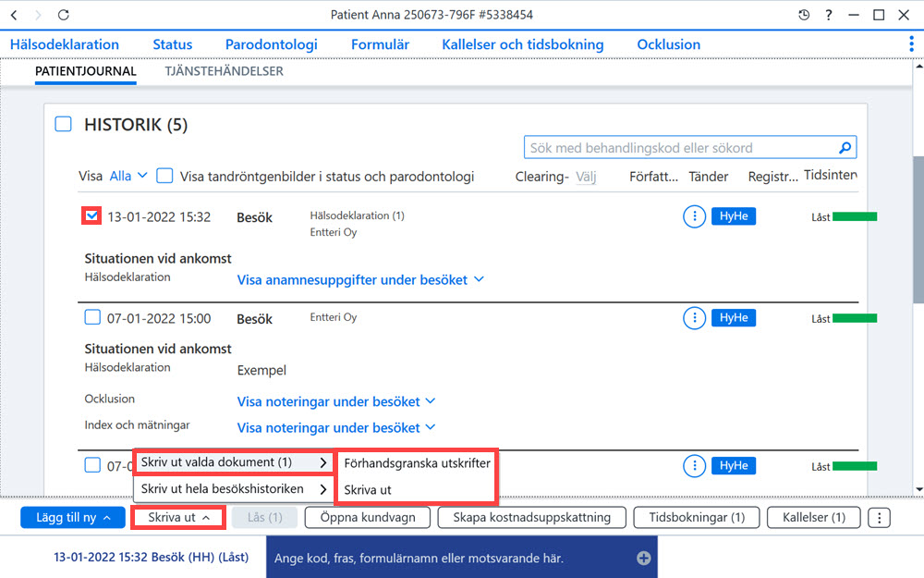The width and height of the screenshot is (924, 578).
Task: Click the back navigation arrow
Action: point(14,15)
